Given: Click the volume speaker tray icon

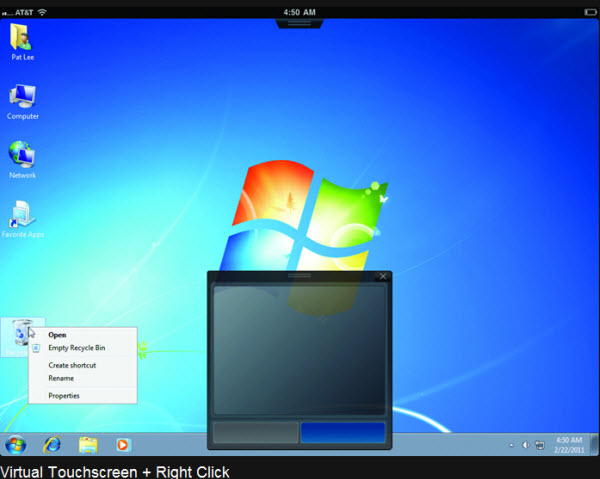Looking at the screenshot, I should 525,445.
